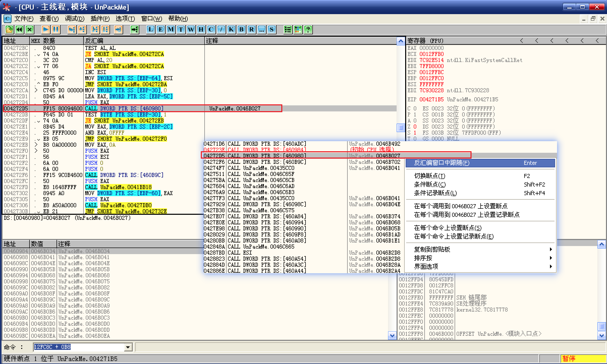Open the command history dropdown arrow
The image size is (607, 364).
tap(128, 347)
